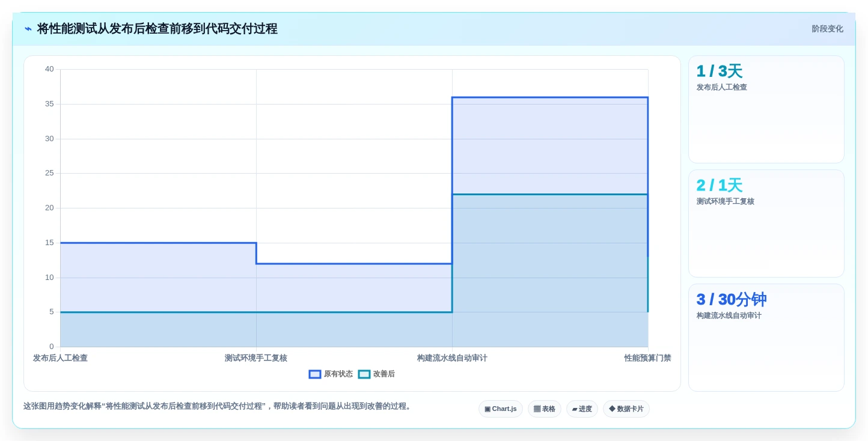Image resolution: width=868 pixels, height=441 pixels.
Task: Click the lightning icon beside the title
Action: coord(28,29)
